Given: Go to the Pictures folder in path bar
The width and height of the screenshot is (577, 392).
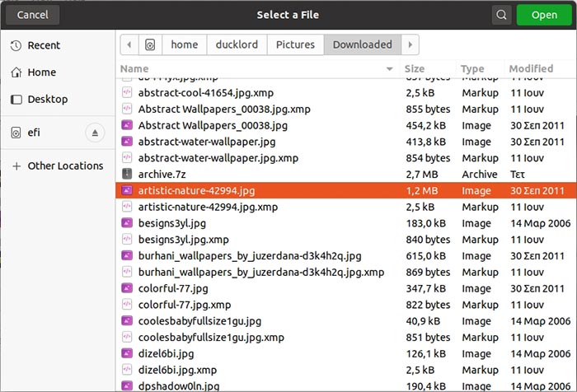Looking at the screenshot, I should coord(295,44).
